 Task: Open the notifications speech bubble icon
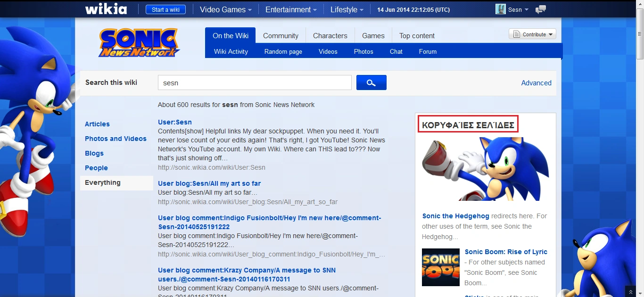(541, 9)
